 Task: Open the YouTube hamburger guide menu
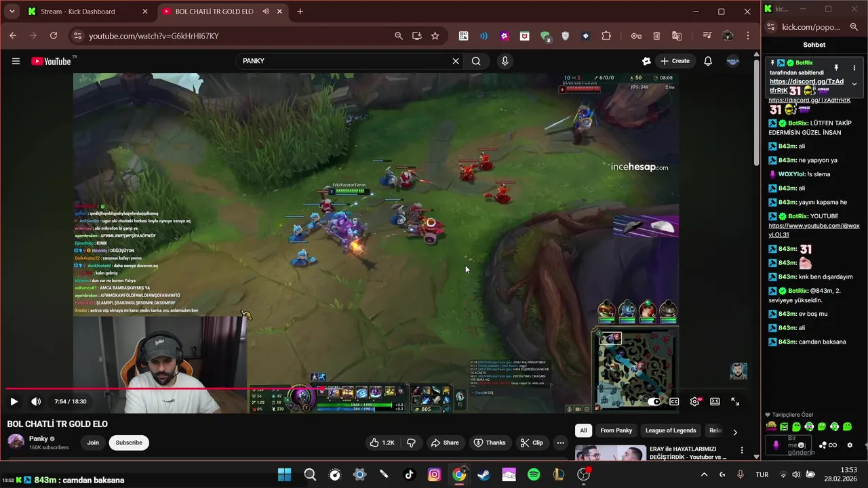pos(16,61)
